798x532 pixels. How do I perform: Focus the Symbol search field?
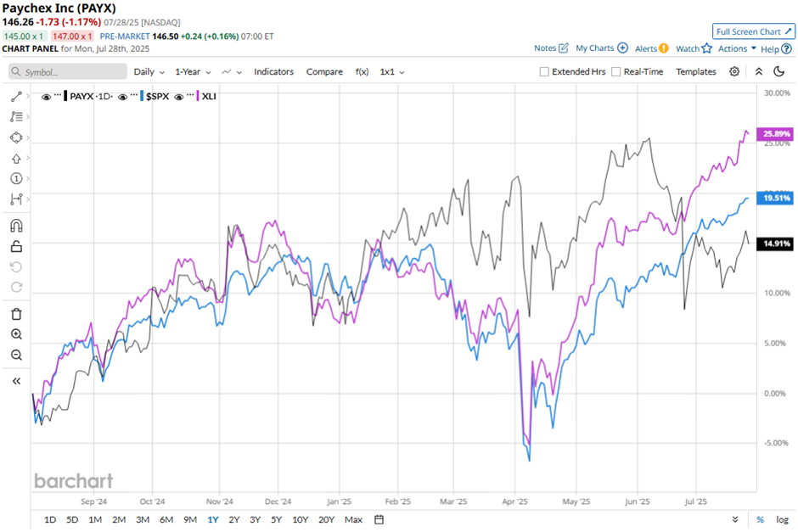(68, 72)
